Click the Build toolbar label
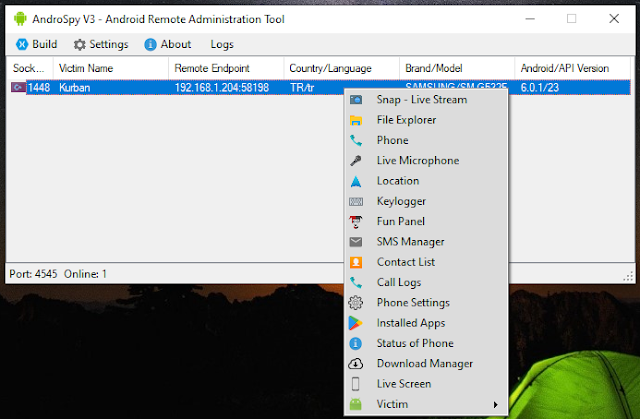Screen dimensions: 640x419 [44, 44]
